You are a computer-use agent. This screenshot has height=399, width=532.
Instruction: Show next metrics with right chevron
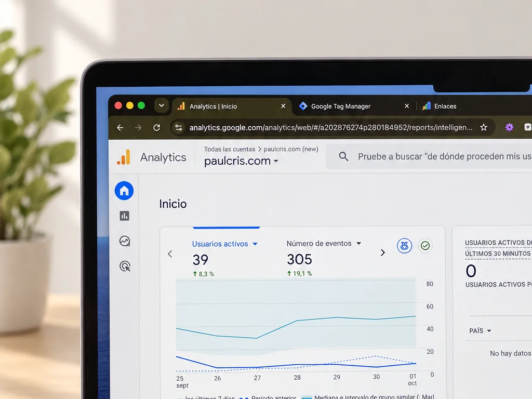(383, 253)
